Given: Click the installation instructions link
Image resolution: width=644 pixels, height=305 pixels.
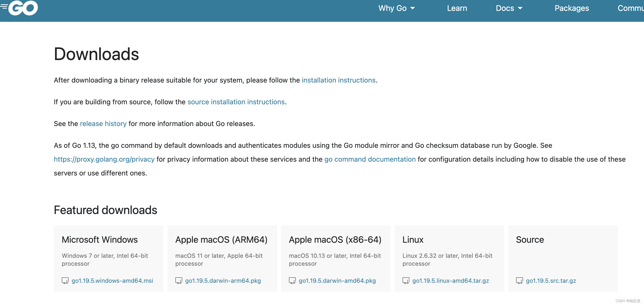Looking at the screenshot, I should 338,80.
